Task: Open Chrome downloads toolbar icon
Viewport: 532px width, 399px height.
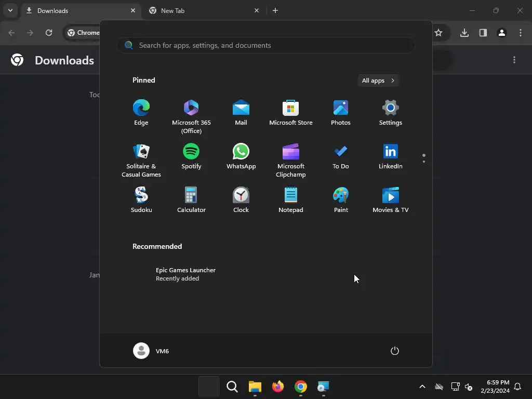Action: pyautogui.click(x=464, y=33)
